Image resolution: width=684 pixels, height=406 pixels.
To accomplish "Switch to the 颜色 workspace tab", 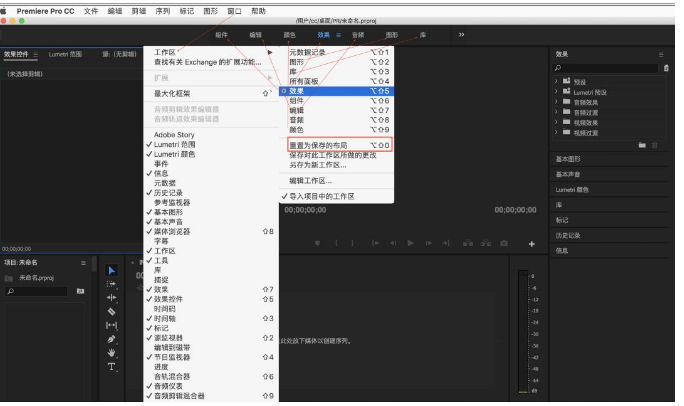I will pyautogui.click(x=290, y=35).
